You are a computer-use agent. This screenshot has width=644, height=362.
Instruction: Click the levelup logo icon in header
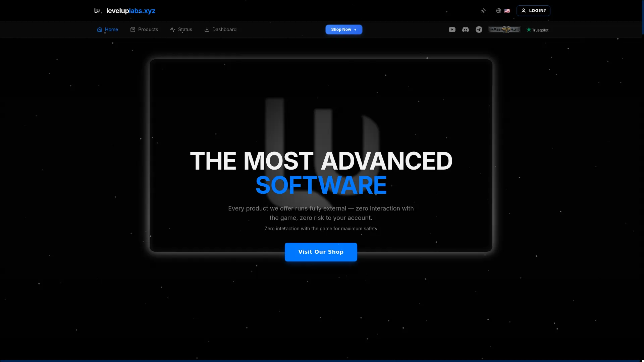click(97, 11)
